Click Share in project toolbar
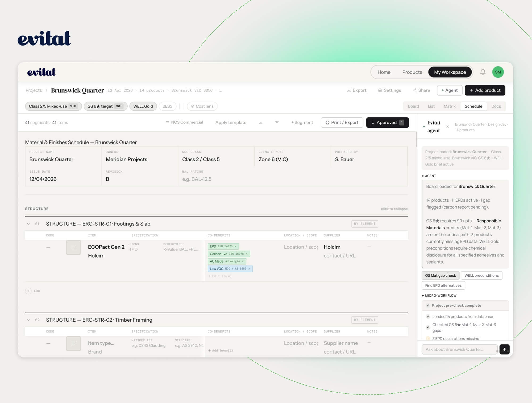 tap(421, 90)
